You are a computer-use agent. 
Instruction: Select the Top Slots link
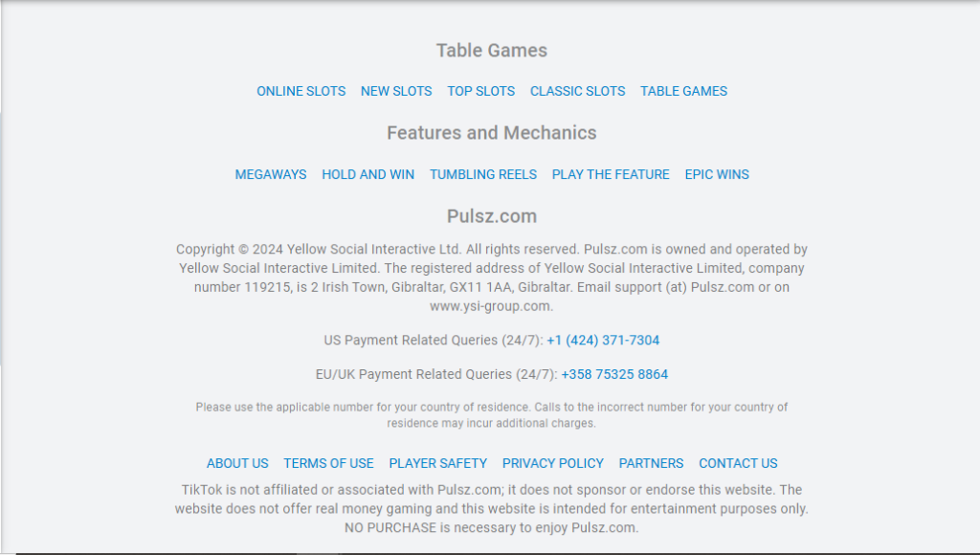481,91
